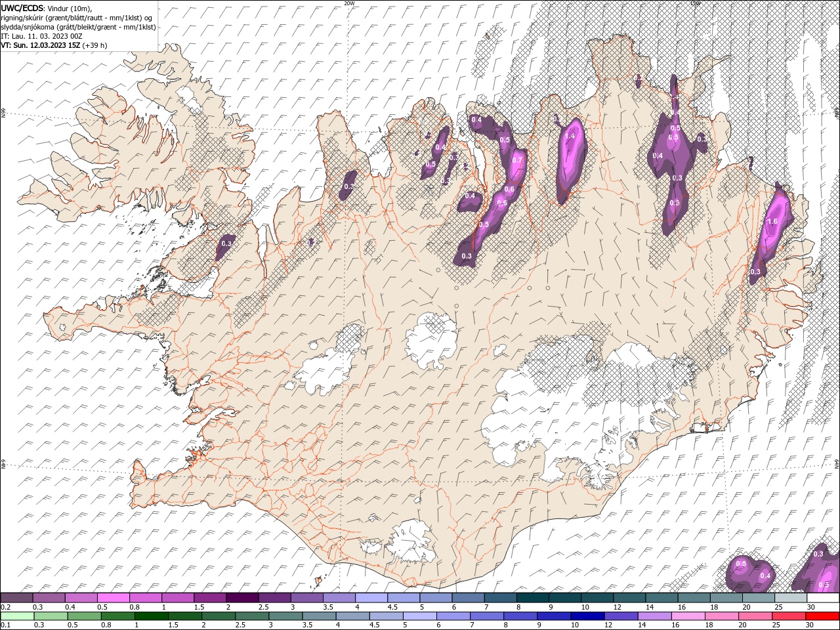This screenshot has width=840, height=630.
Task: Click the 'IT: Lau. 11. 03. 2023 00Z' line
Action: [41, 36]
